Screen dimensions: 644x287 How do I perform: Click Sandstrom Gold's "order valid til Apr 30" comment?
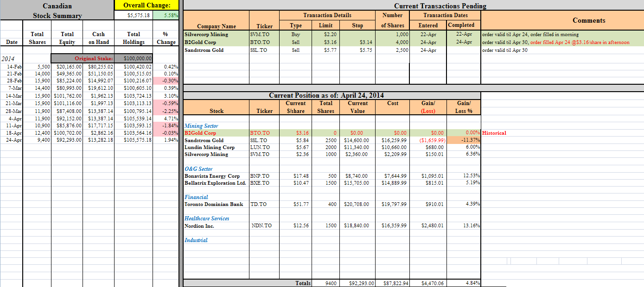pos(505,50)
